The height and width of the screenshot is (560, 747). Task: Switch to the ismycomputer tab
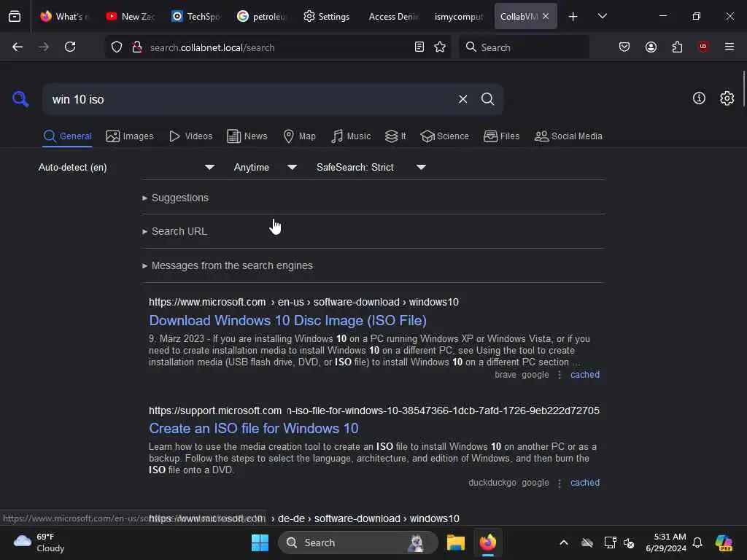[460, 16]
